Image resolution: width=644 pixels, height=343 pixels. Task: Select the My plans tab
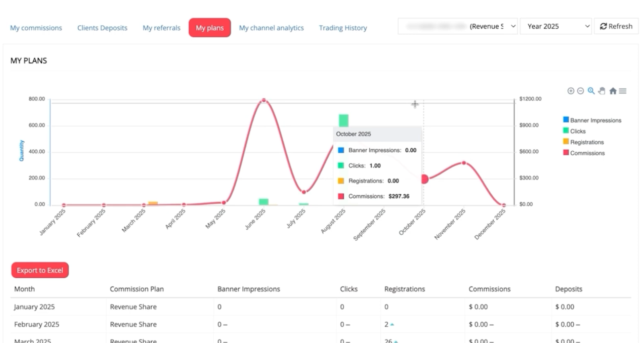[x=210, y=28]
